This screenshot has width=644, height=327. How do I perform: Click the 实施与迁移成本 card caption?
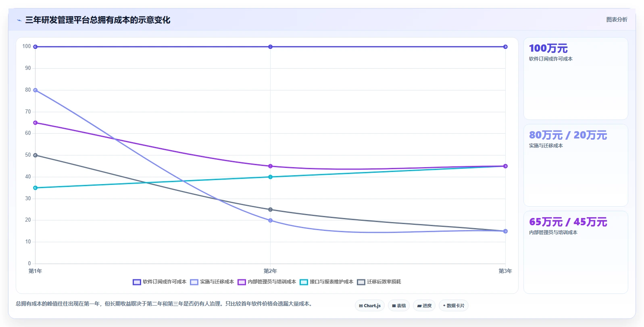pos(546,146)
